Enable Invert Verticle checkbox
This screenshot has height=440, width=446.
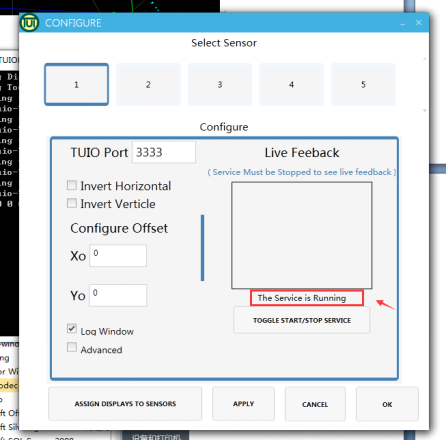pos(72,203)
